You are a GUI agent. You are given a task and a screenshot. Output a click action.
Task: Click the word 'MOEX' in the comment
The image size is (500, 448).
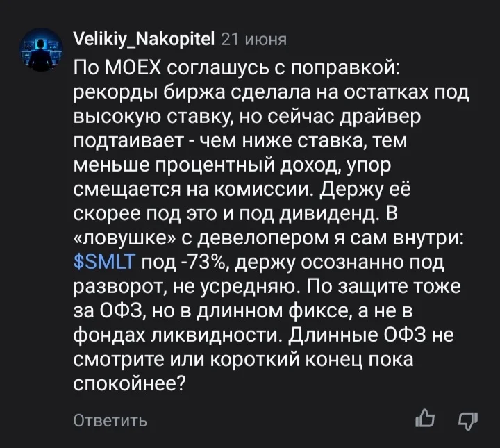coord(133,69)
